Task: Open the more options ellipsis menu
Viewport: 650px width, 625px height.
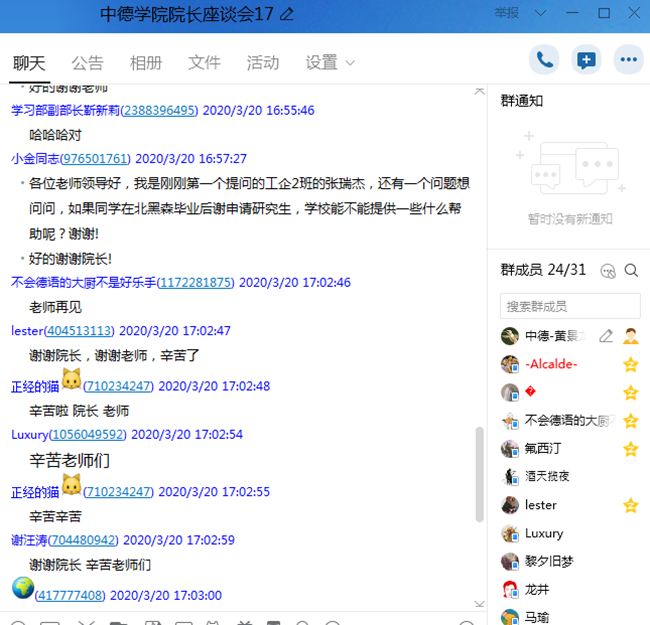Action: click(x=628, y=60)
